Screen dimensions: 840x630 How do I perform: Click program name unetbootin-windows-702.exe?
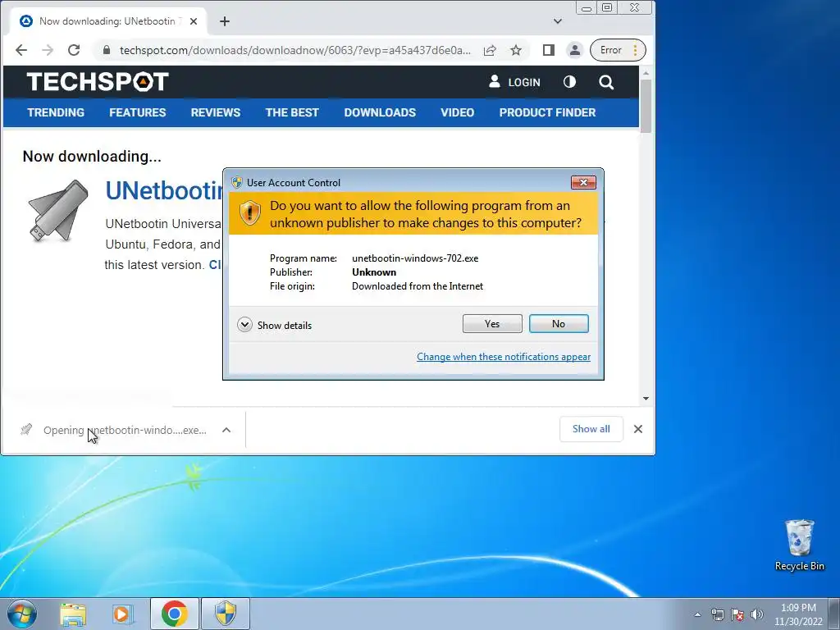[415, 258]
